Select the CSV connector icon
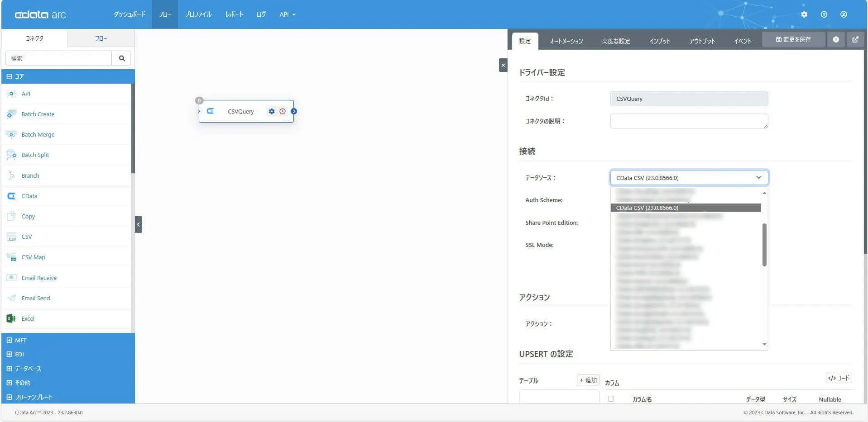The image size is (868, 422). pyautogui.click(x=11, y=237)
